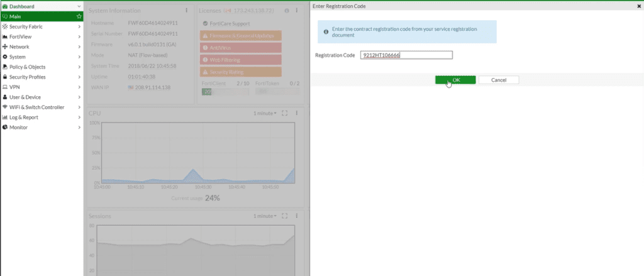Click the Registration Code input field
Image resolution: width=644 pixels, height=276 pixels.
(x=407, y=55)
